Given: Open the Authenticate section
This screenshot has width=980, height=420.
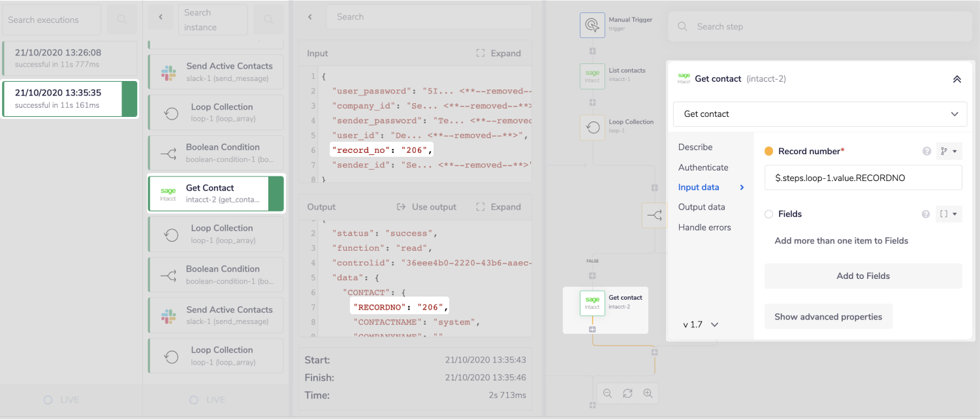Looking at the screenshot, I should (703, 167).
